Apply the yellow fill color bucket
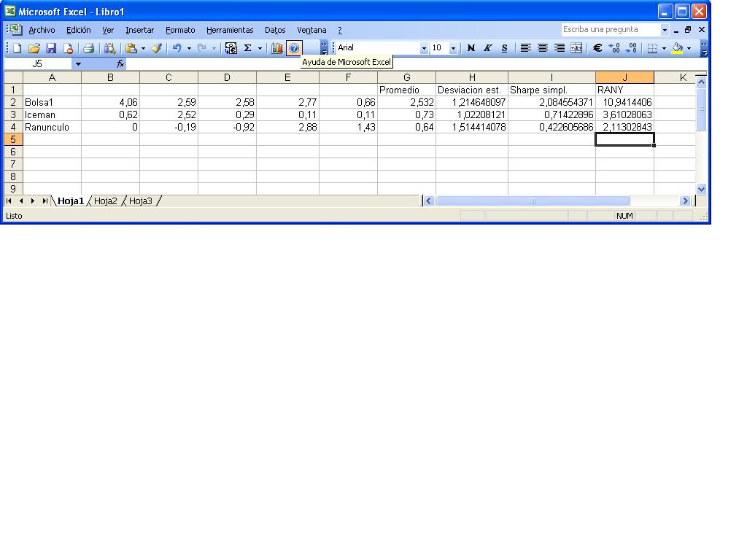Screen dimensions: 747x560 (x=677, y=48)
